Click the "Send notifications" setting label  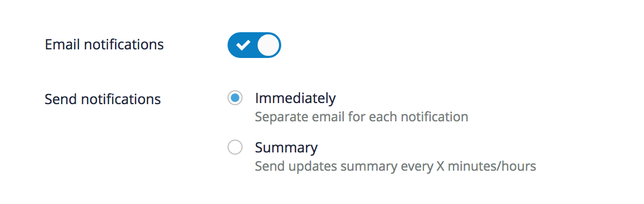point(103,99)
